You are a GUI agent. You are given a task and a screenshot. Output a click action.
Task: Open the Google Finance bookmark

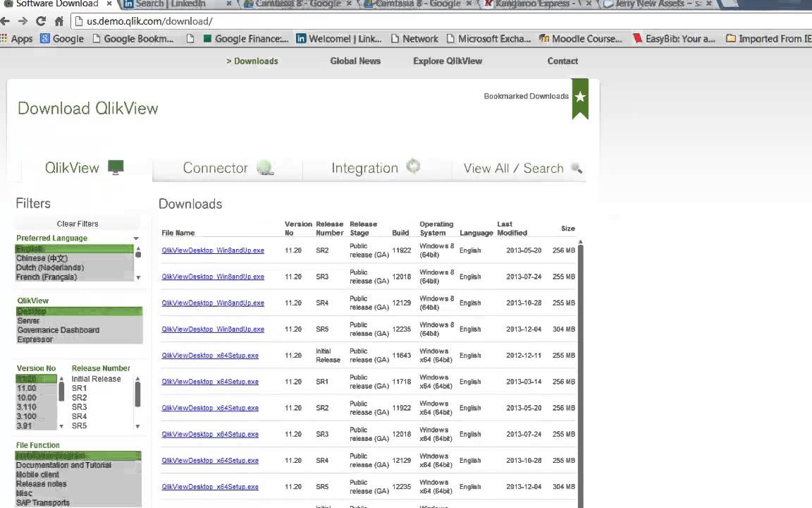click(x=246, y=39)
